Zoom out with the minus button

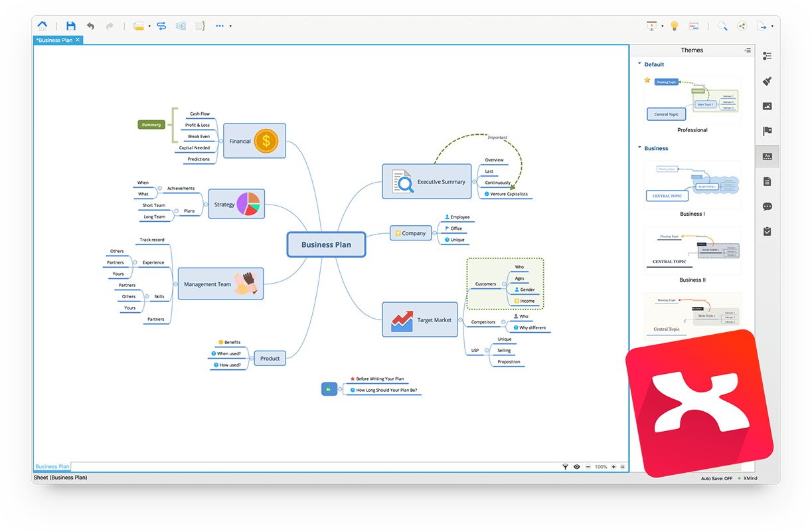tap(587, 467)
